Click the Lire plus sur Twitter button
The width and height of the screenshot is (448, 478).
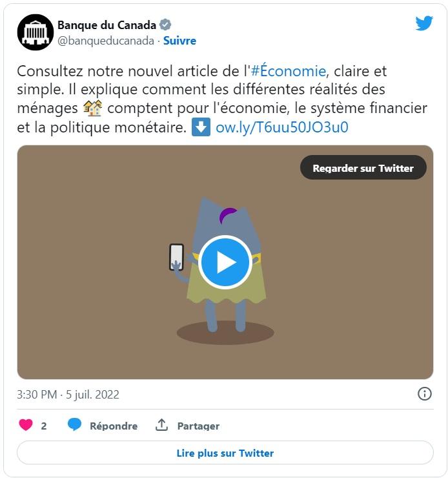pos(225,453)
